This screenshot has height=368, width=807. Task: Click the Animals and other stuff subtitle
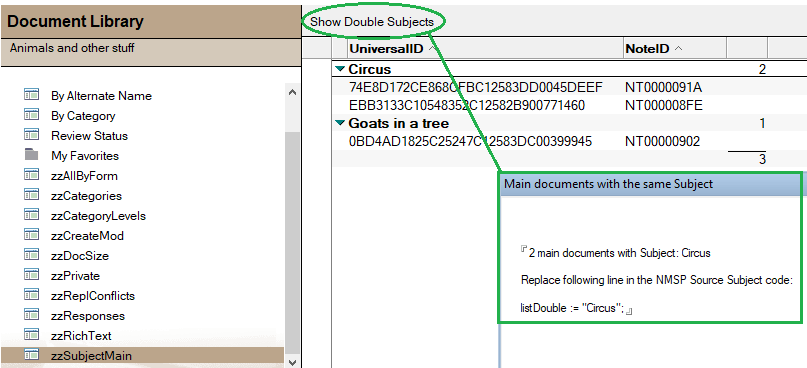72,48
